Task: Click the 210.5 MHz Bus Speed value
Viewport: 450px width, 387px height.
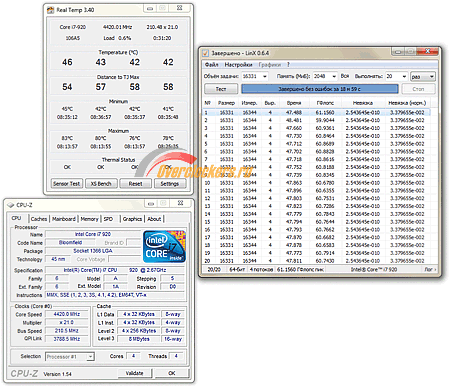Action: pyautogui.click(x=67, y=331)
